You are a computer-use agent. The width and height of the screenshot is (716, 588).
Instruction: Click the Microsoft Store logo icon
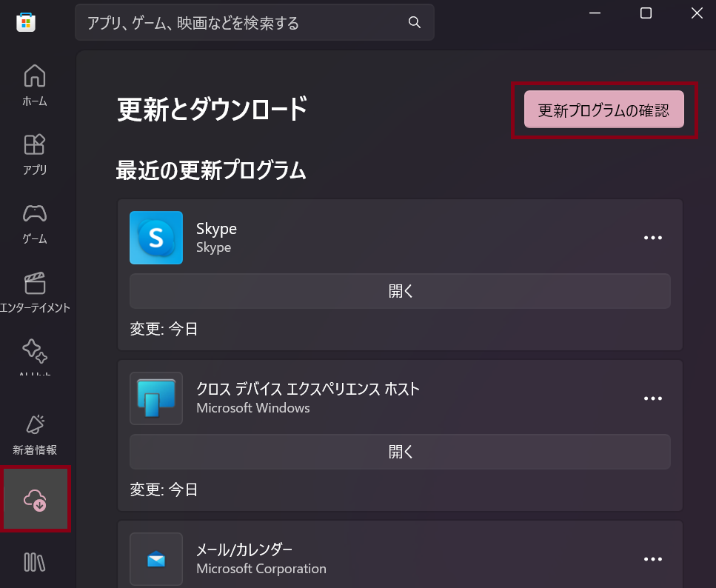click(26, 22)
